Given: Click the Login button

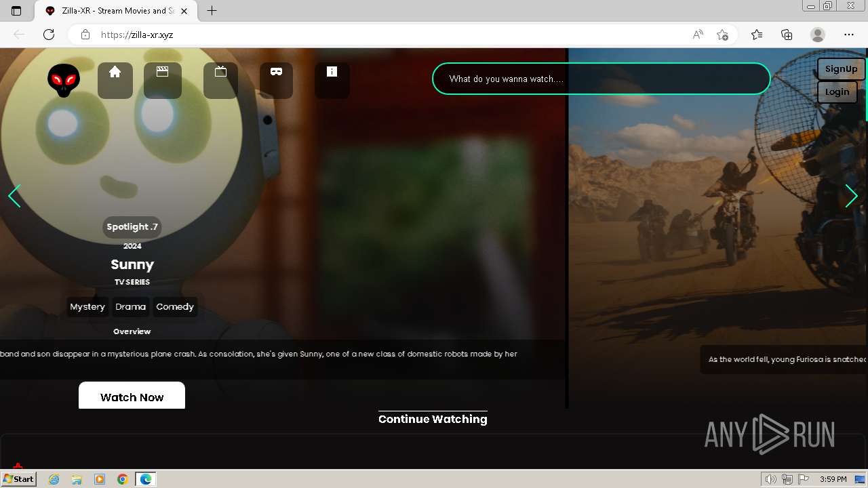Looking at the screenshot, I should (837, 92).
